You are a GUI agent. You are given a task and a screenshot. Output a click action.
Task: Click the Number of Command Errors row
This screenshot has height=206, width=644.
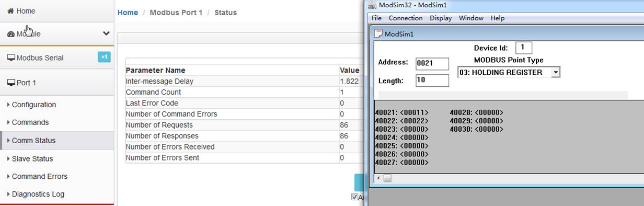tap(245, 114)
